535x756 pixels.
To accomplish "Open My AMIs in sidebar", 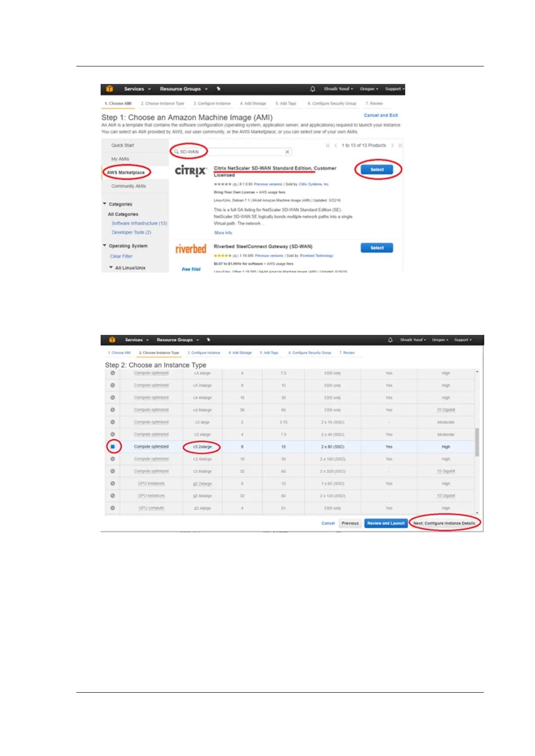I will (120, 159).
